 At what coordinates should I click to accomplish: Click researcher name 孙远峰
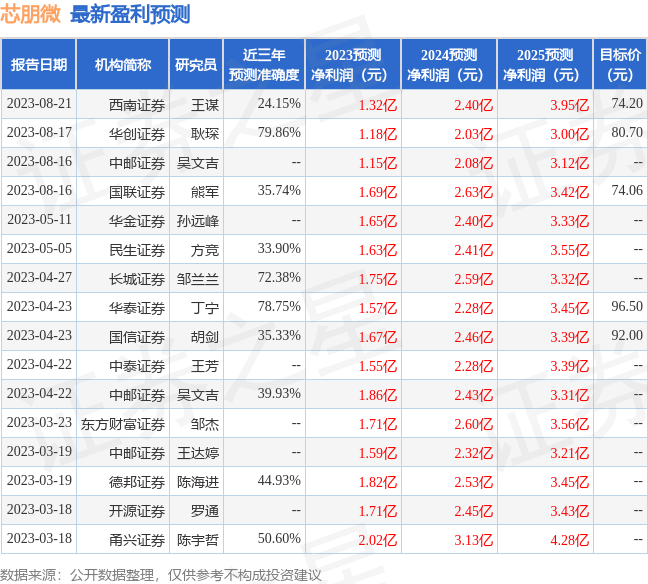198,221
